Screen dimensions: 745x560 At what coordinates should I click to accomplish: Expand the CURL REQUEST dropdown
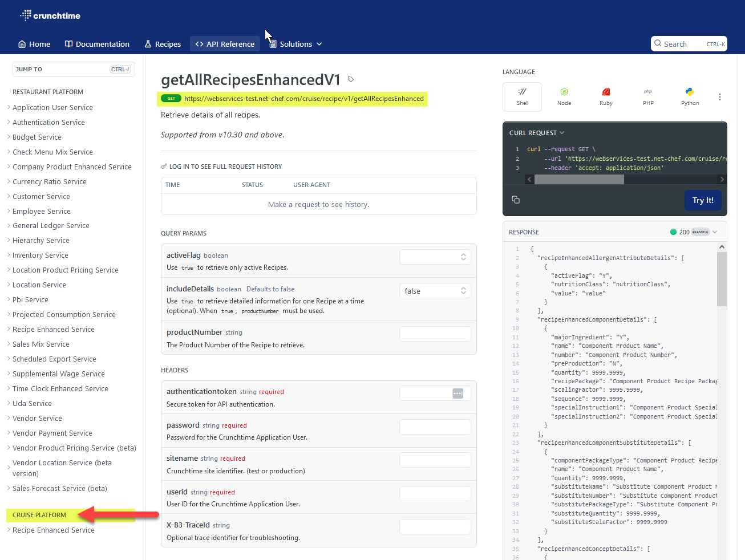point(537,133)
